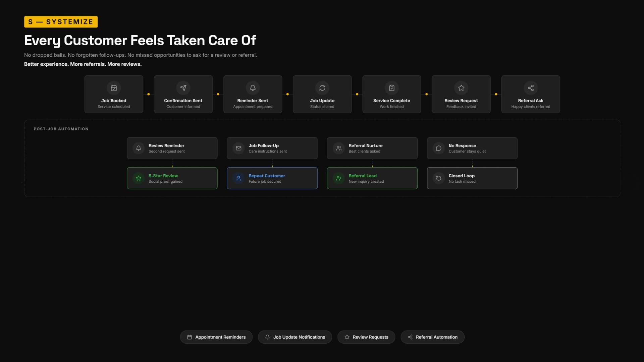The width and height of the screenshot is (644, 362).
Task: Click the add-user icon in Referral Lead box
Action: [x=339, y=178]
